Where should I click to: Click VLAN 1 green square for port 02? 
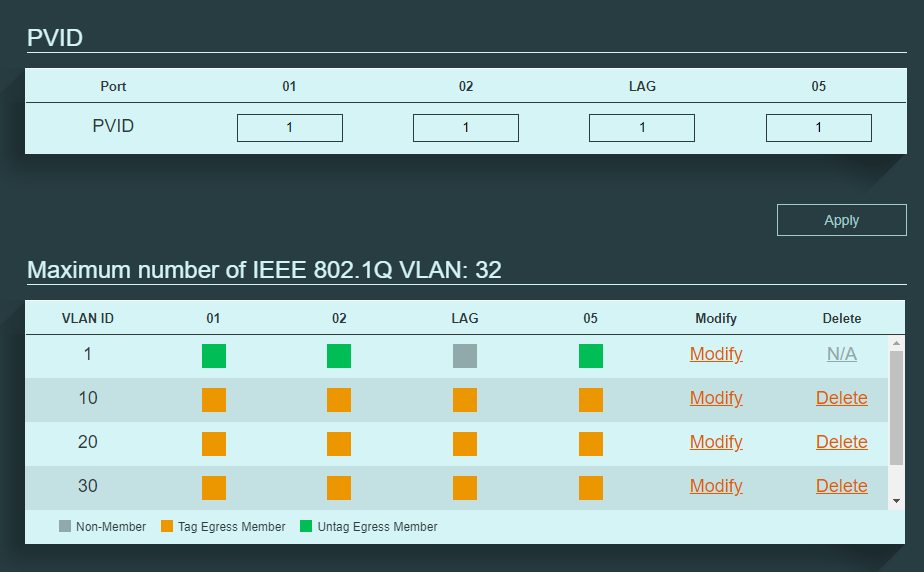tap(339, 356)
